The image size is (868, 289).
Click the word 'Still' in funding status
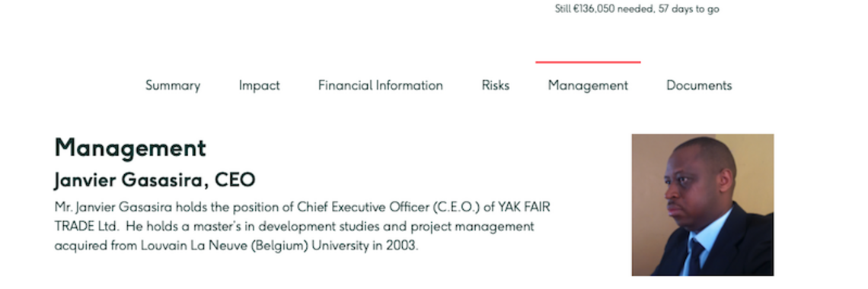tap(563, 9)
